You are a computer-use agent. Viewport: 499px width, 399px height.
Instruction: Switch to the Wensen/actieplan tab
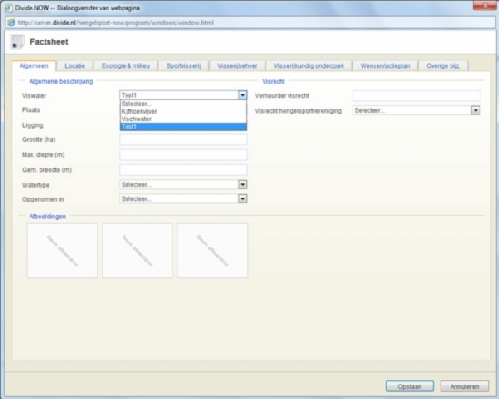coord(385,66)
